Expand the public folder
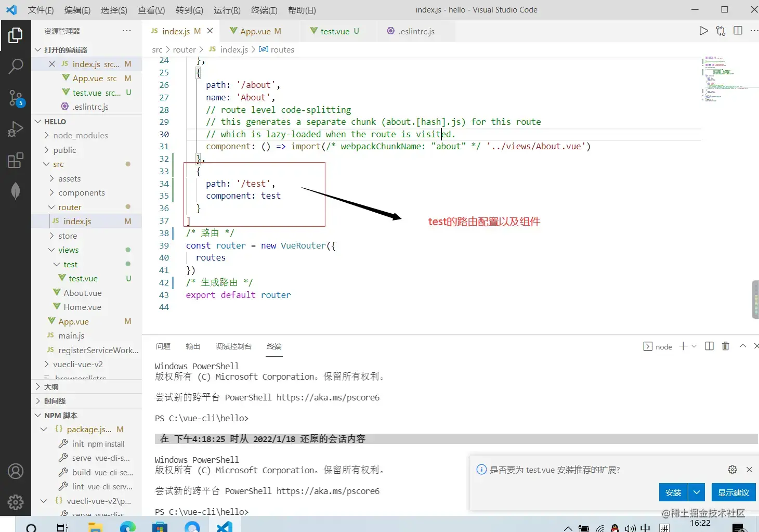This screenshot has height=532, width=759. coord(86,150)
